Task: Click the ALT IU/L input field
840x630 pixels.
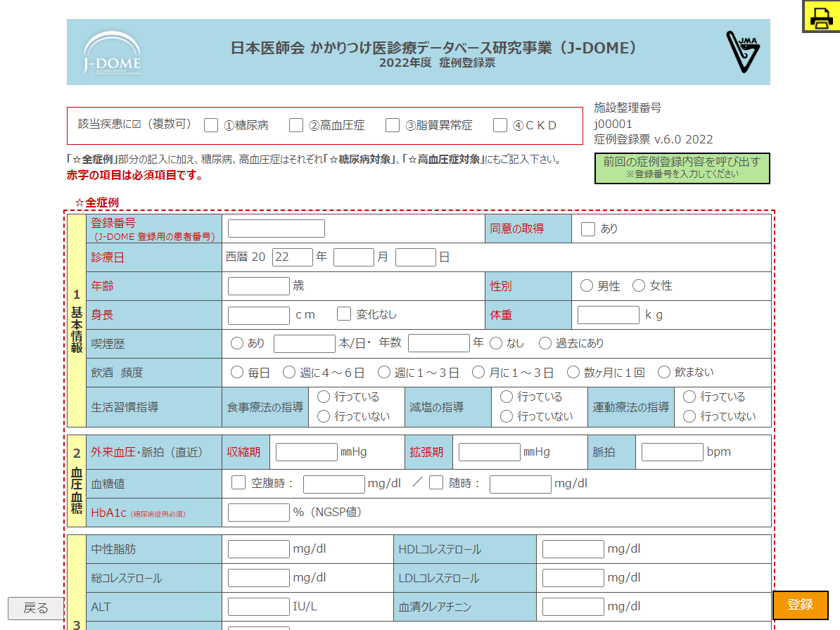Action: pos(259,607)
